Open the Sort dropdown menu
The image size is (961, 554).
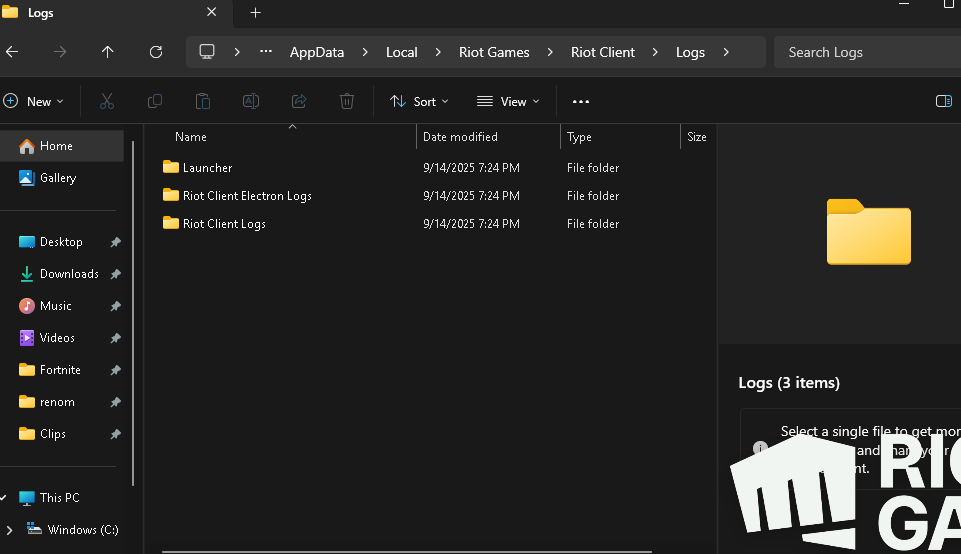tap(419, 101)
